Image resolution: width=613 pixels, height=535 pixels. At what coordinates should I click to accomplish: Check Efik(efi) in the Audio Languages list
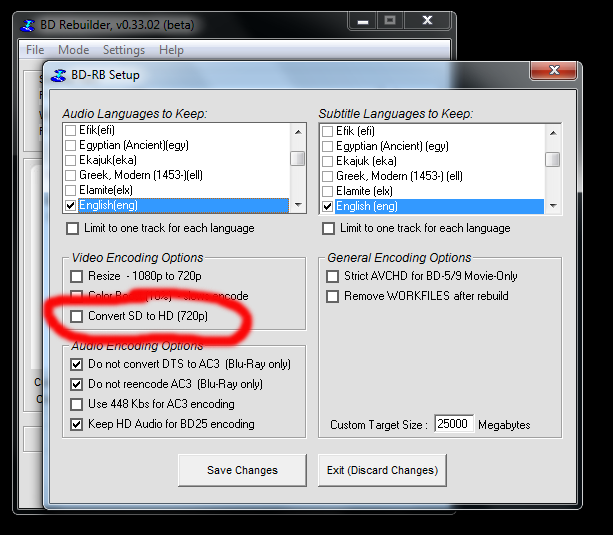tap(70, 130)
